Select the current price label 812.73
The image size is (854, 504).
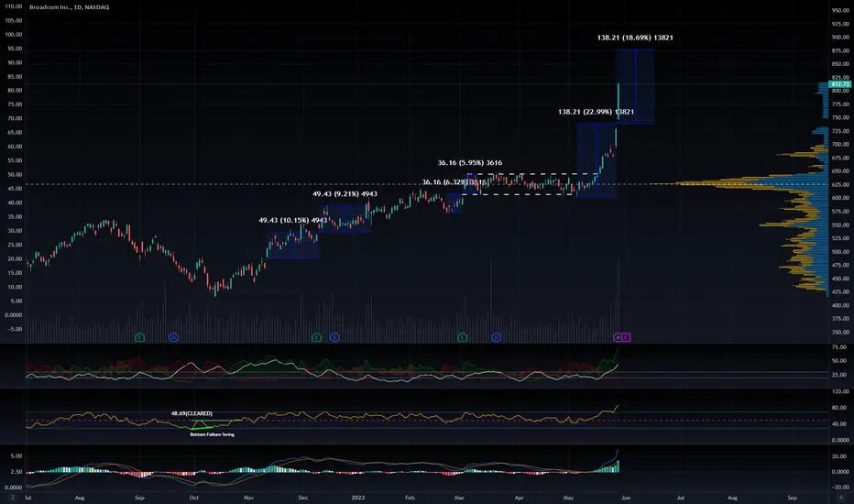pos(839,84)
